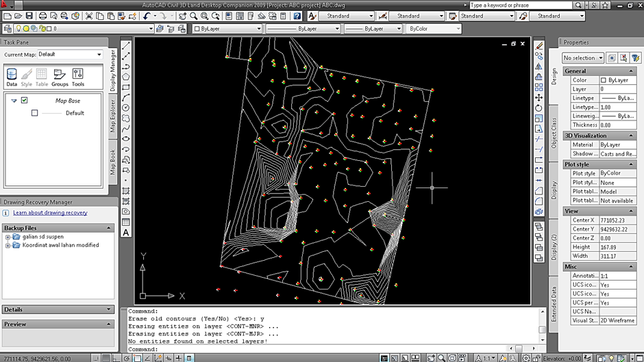Select the Erase tool in Modify toolbar

[539, 46]
